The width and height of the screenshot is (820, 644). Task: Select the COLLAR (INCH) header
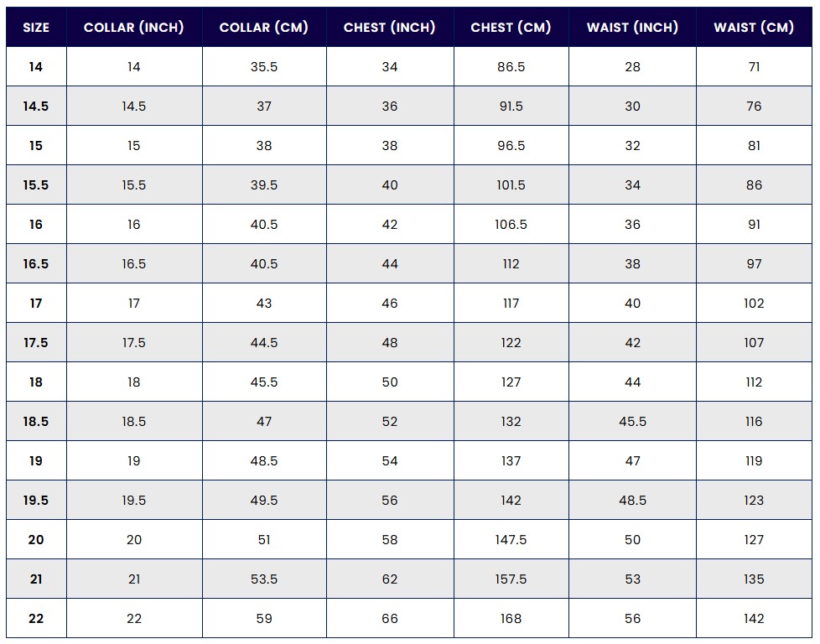click(x=134, y=27)
